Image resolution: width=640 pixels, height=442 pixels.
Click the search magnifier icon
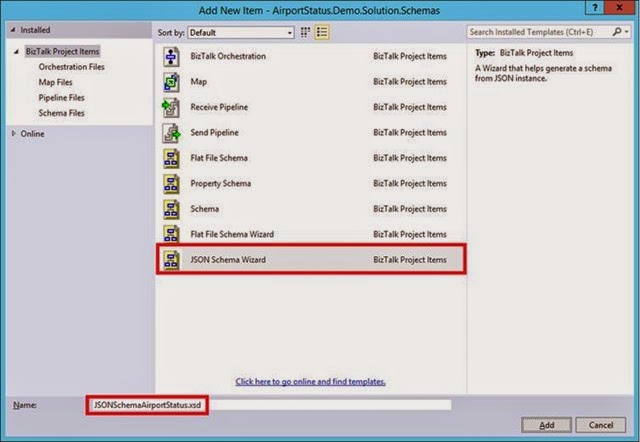617,32
